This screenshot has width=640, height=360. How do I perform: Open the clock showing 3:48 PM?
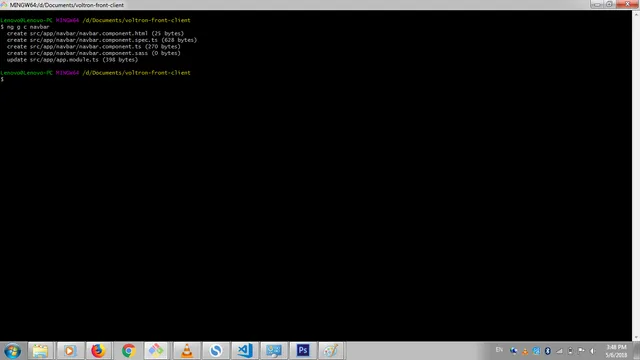tap(616, 351)
